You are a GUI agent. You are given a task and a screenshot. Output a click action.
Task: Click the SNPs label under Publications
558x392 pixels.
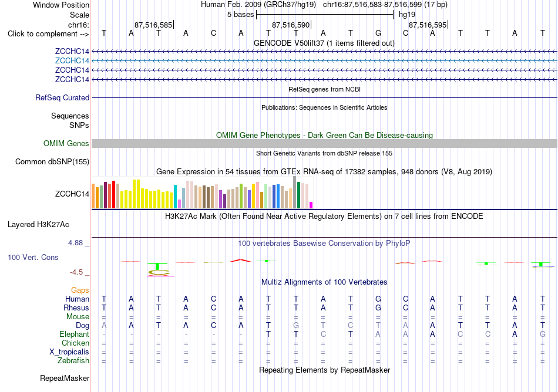(x=79, y=125)
